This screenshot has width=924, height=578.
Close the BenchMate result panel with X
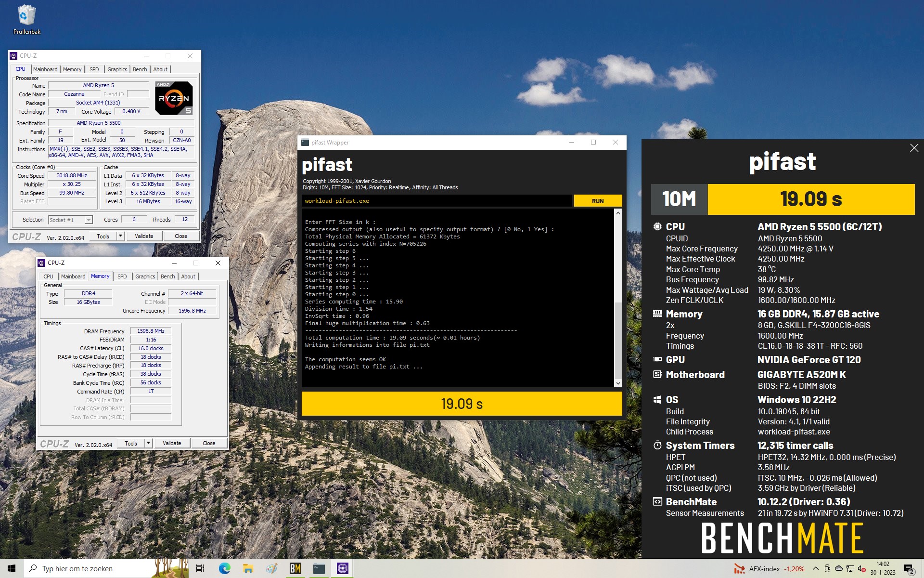tap(914, 148)
